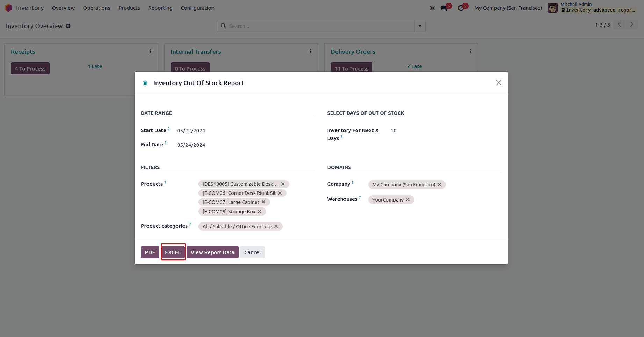Export the report as EXCEL
The width and height of the screenshot is (644, 337).
click(173, 252)
